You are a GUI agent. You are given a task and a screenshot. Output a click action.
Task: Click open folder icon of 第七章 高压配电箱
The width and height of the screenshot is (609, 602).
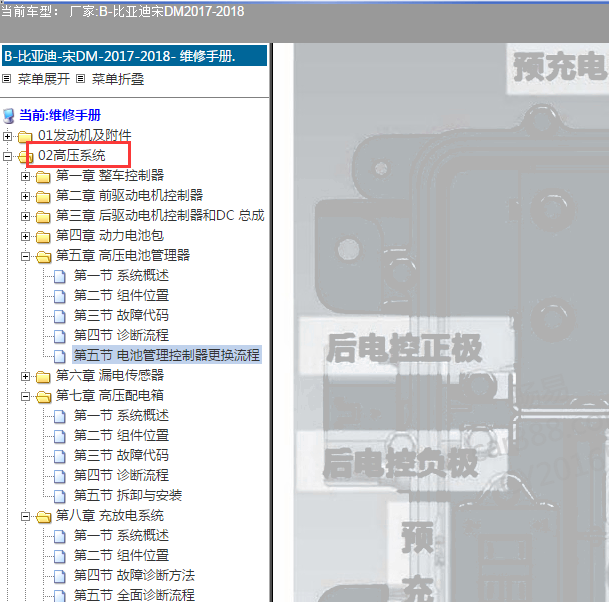pyautogui.click(x=44, y=397)
